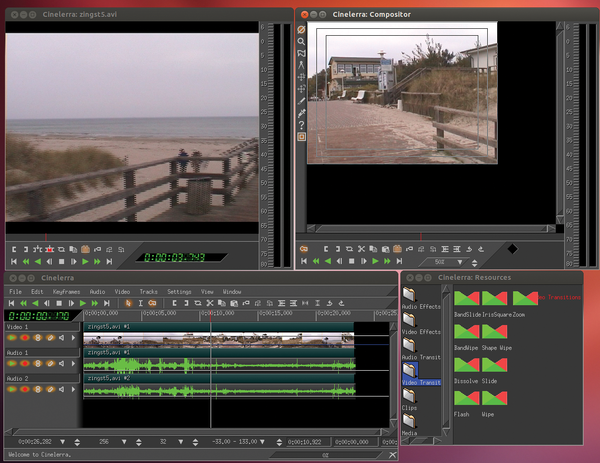Image resolution: width=600 pixels, height=463 pixels.
Task: Open the Tracks menu
Action: click(148, 292)
